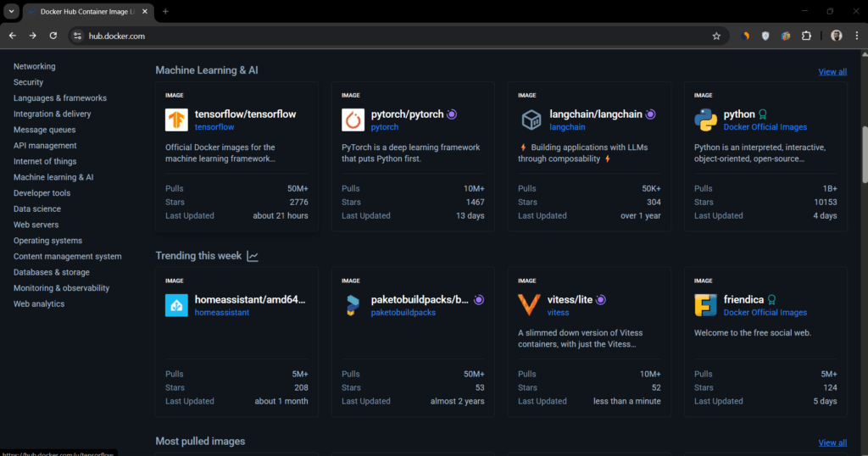Click the paketobuildpacks logo icon

[x=353, y=305]
